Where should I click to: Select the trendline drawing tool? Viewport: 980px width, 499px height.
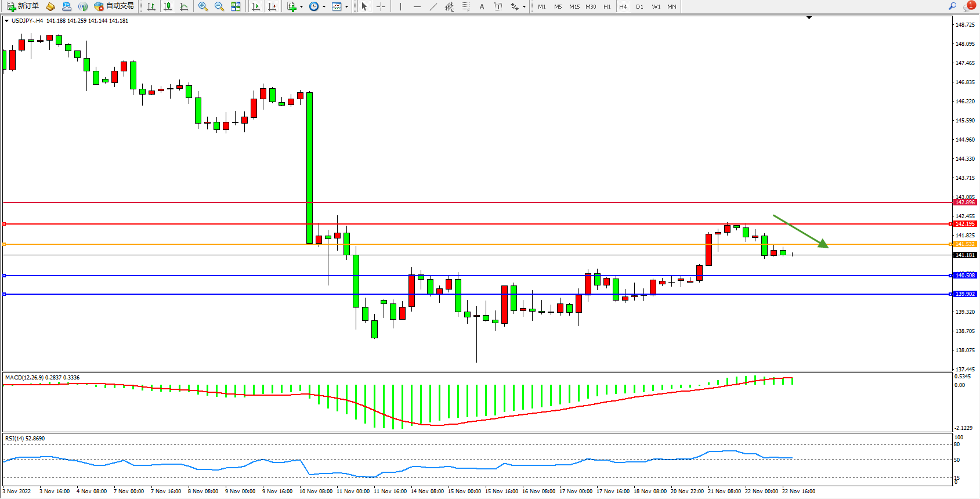coord(433,6)
